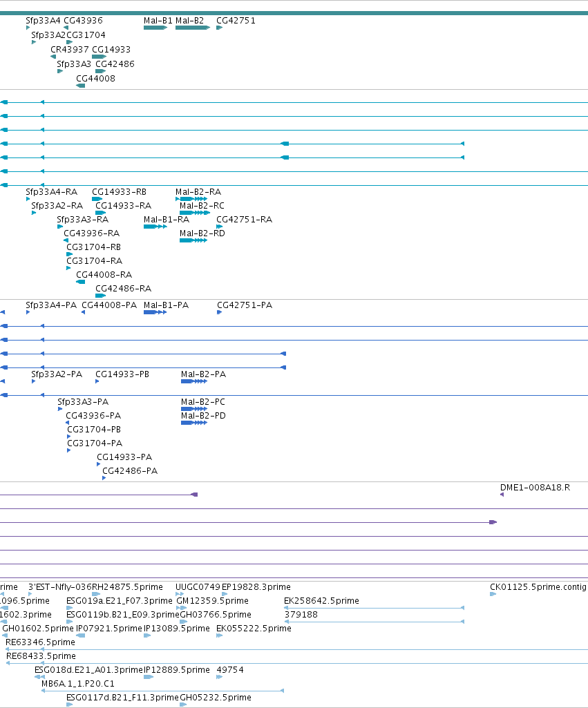Open protein Mal-B2-PC
The height and width of the screenshot is (708, 588).
(x=203, y=402)
